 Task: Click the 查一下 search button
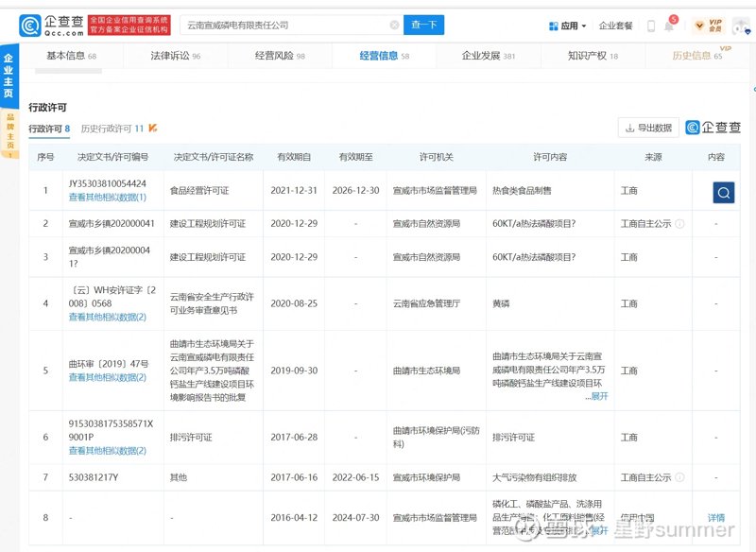423,26
